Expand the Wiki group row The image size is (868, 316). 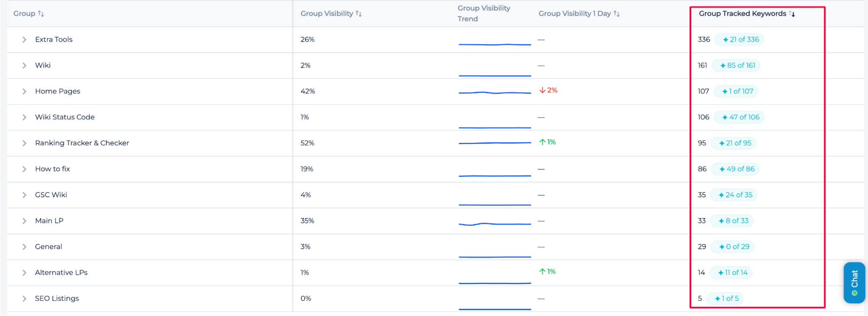[24, 66]
